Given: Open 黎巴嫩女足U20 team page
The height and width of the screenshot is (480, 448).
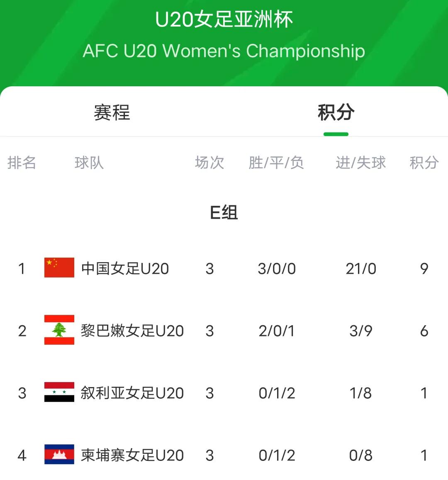Looking at the screenshot, I should [132, 331].
